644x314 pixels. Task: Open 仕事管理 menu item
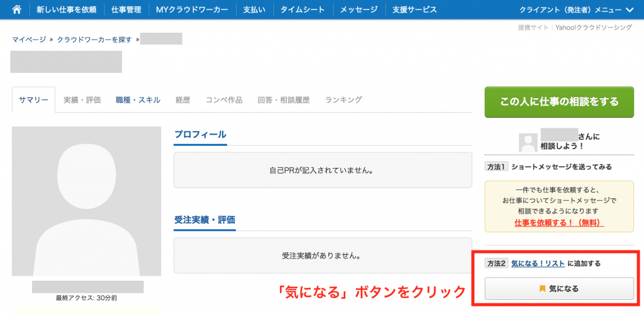pyautogui.click(x=126, y=10)
